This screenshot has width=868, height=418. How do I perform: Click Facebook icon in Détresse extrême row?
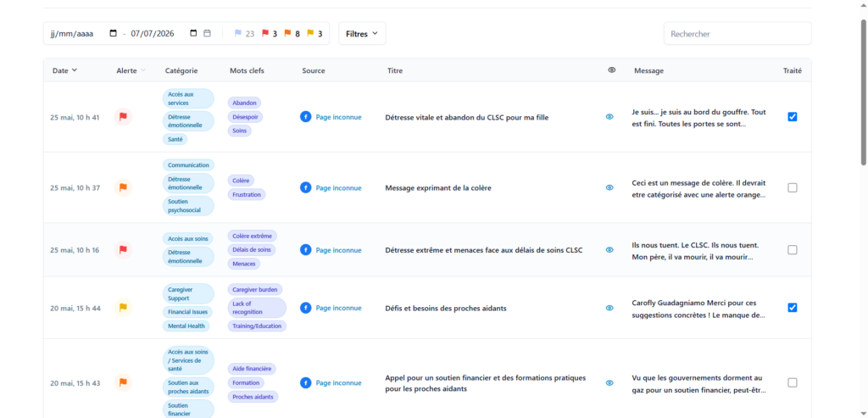pos(305,249)
